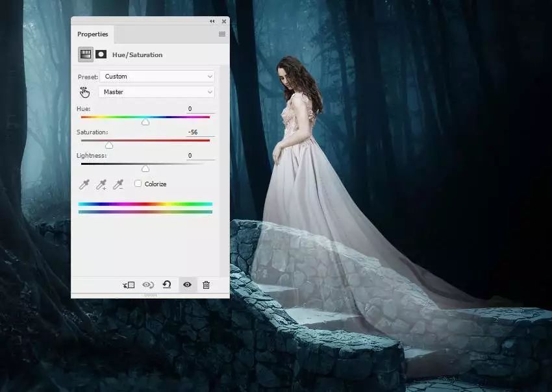Click the upper color spectrum bar
552x392 pixels.
point(145,204)
